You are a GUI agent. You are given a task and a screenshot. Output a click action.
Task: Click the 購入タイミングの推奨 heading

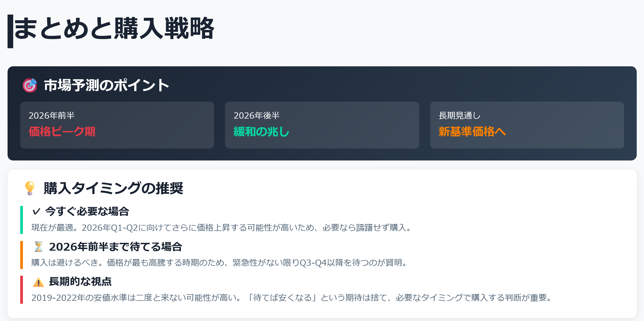pyautogui.click(x=113, y=188)
